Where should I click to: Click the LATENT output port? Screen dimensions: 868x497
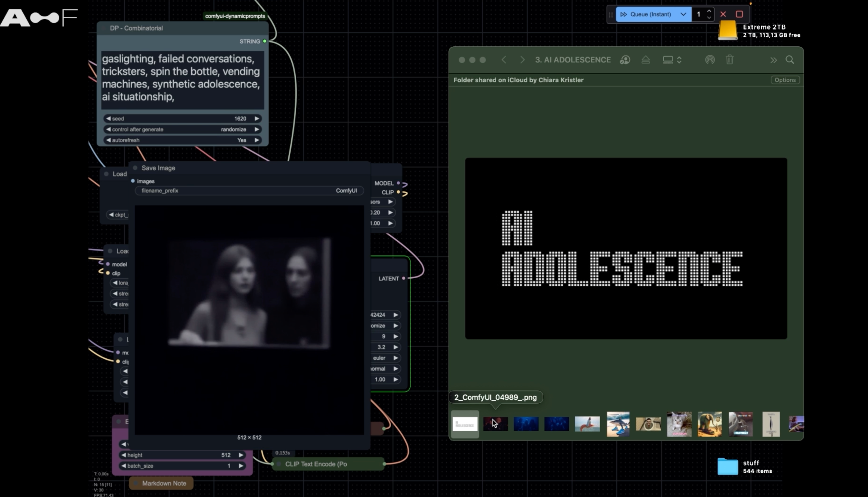[403, 279]
